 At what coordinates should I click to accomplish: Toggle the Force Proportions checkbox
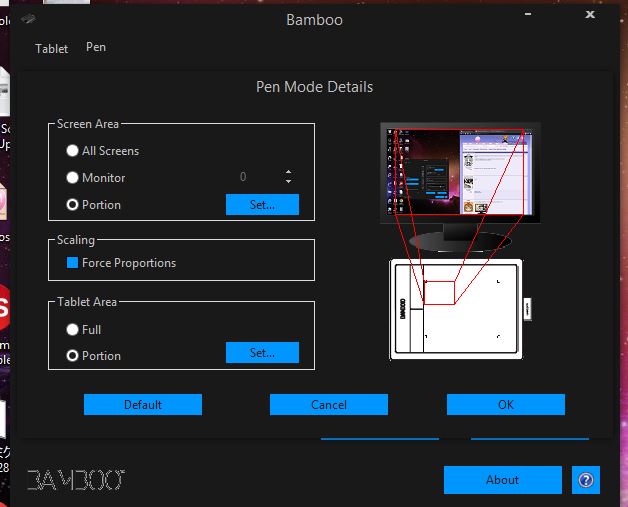pyautogui.click(x=72, y=263)
